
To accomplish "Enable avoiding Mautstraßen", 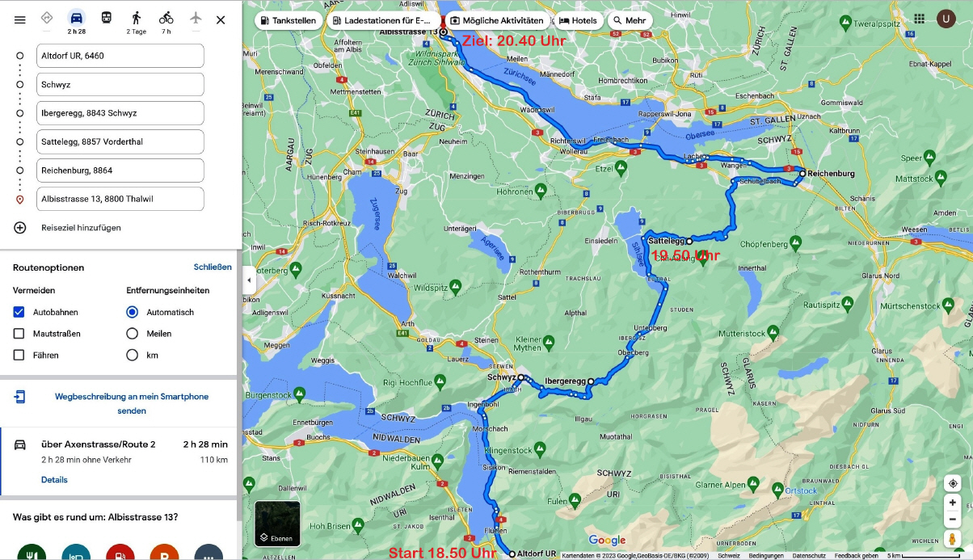I will point(19,333).
